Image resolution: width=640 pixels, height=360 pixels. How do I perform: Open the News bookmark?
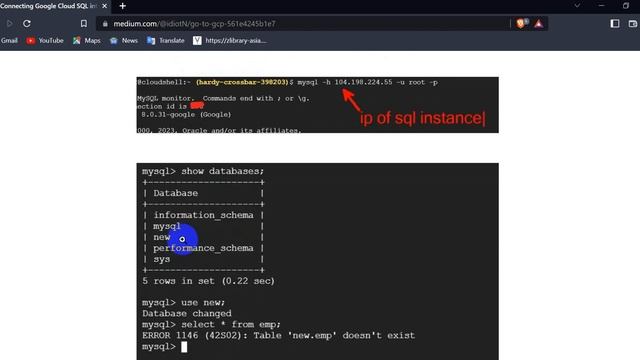[x=124, y=40]
